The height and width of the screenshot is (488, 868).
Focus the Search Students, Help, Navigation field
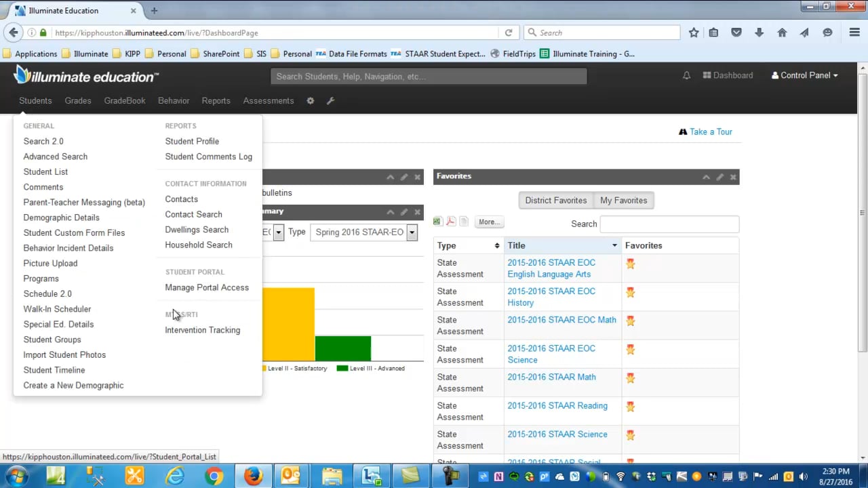(429, 77)
